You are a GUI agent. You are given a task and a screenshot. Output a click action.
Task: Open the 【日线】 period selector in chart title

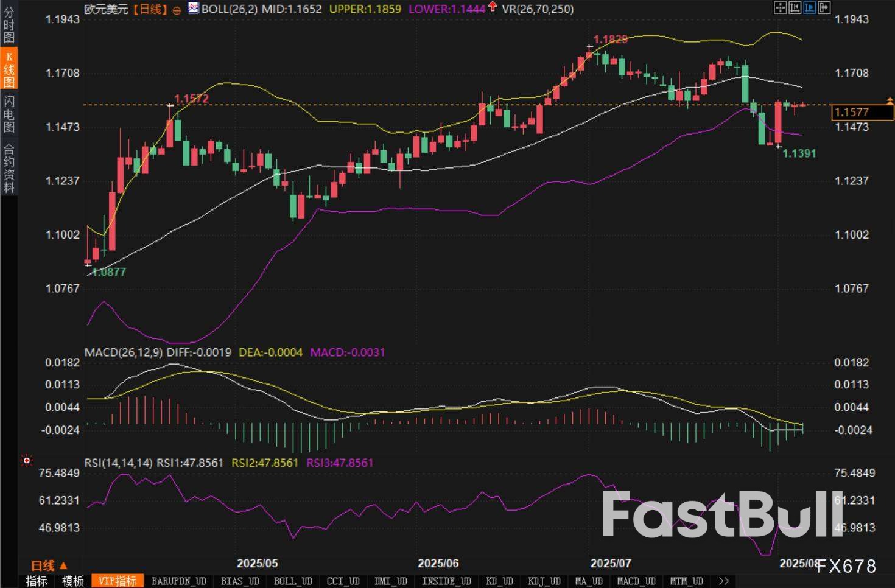[150, 9]
